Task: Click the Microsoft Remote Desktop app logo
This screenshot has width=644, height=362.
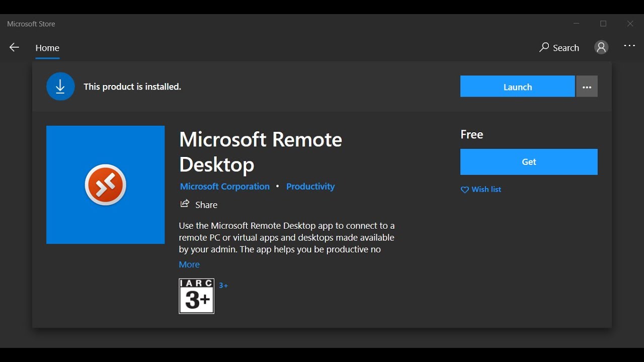Action: pos(106,185)
